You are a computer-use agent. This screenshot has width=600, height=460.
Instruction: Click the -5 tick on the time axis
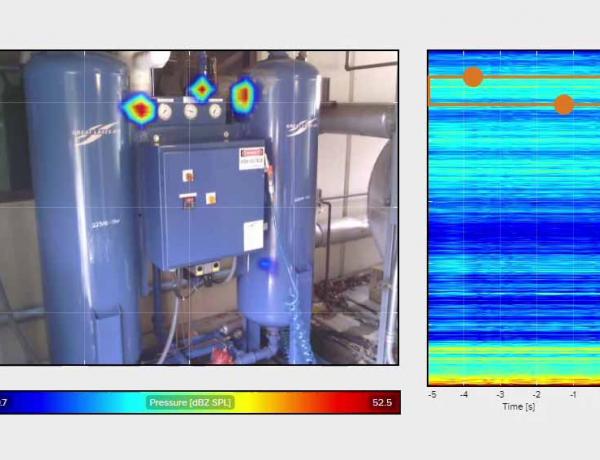point(432,395)
